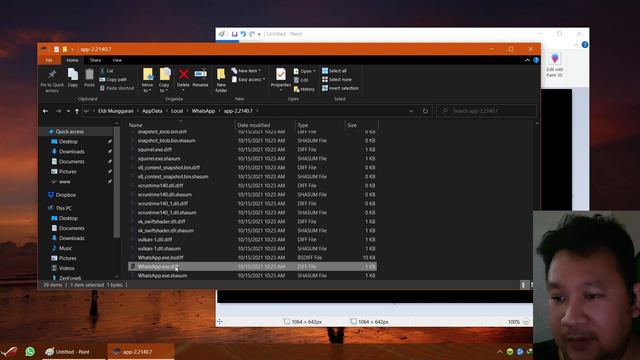
Task: Click Edit with Paint 3D in Paint
Action: point(554,65)
